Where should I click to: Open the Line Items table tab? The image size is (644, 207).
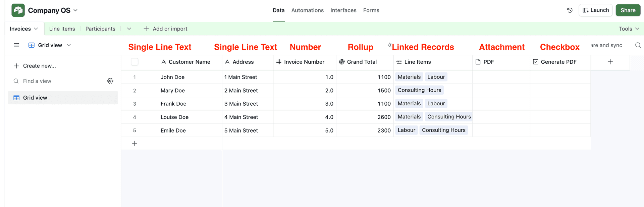[62, 29]
